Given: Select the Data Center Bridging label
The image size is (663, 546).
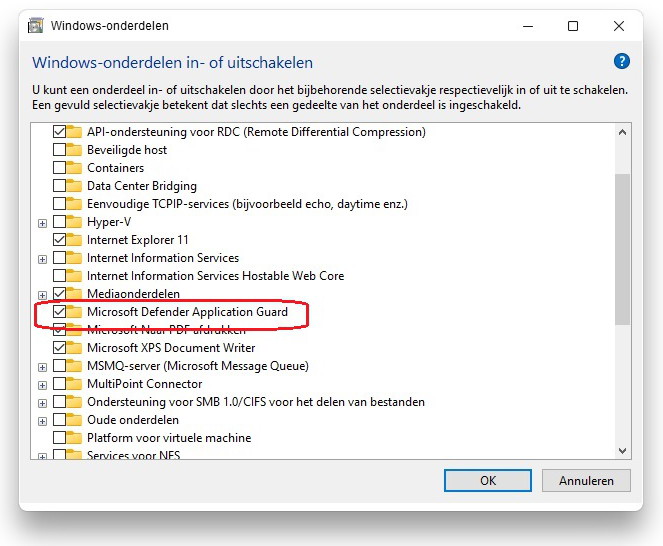Looking at the screenshot, I should tap(142, 186).
